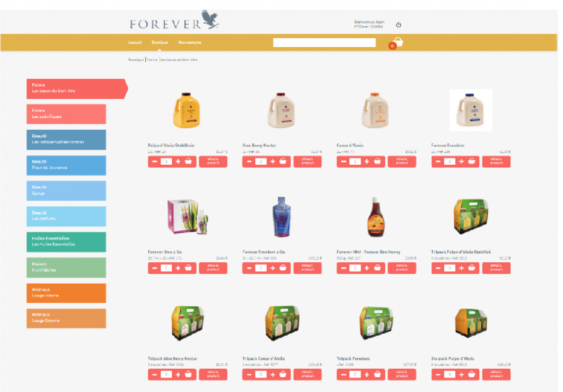This screenshot has width=563, height=392.
Task: Open Mon compte in navigation bar
Action: tap(189, 43)
